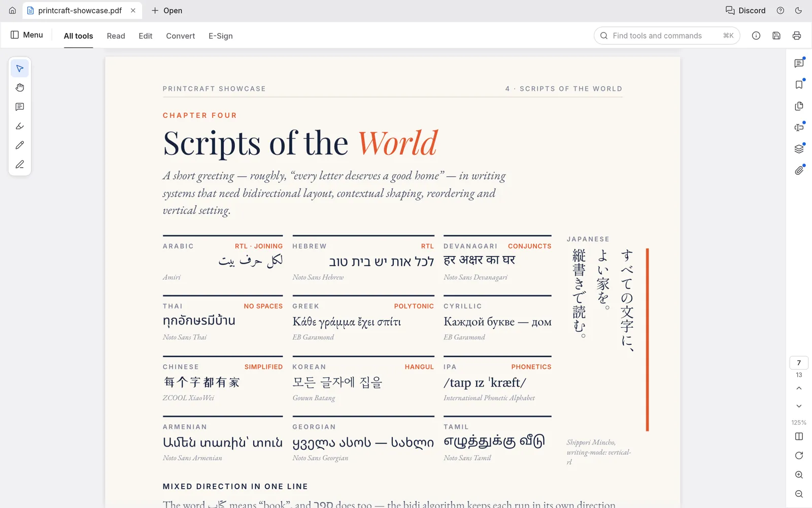The width and height of the screenshot is (812, 508).
Task: Select the pencil draw tool
Action: (x=20, y=145)
